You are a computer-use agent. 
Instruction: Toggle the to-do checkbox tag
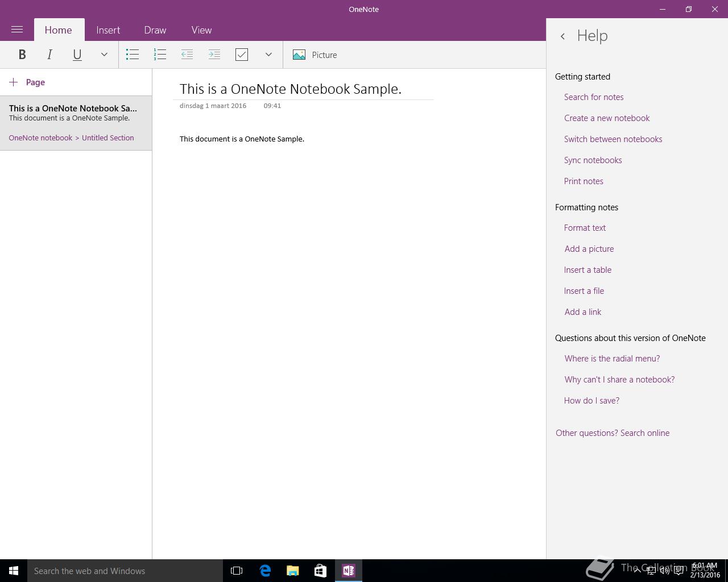click(x=242, y=55)
